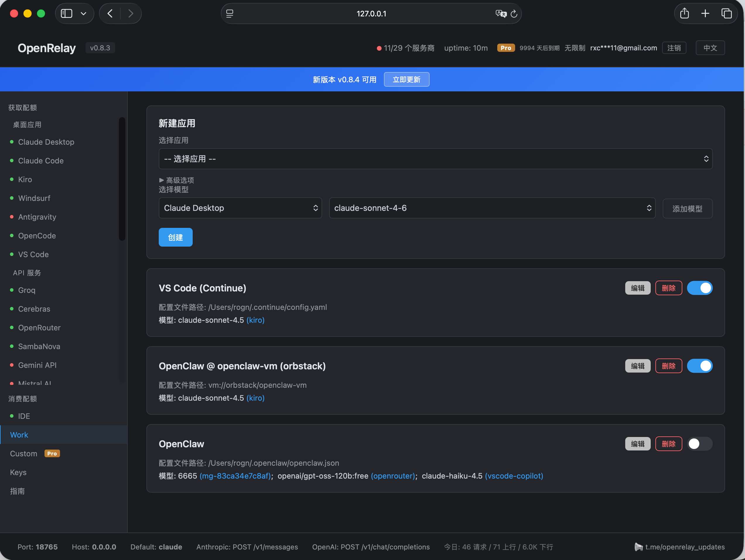Reload the page with the refresh icon
Screen dimensions: 745x560
coord(514,13)
